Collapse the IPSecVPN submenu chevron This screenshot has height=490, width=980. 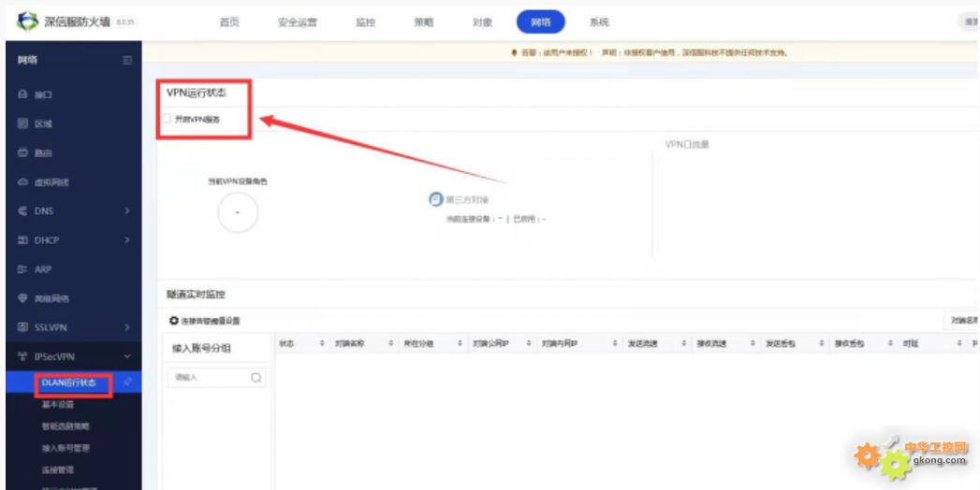[x=127, y=356]
